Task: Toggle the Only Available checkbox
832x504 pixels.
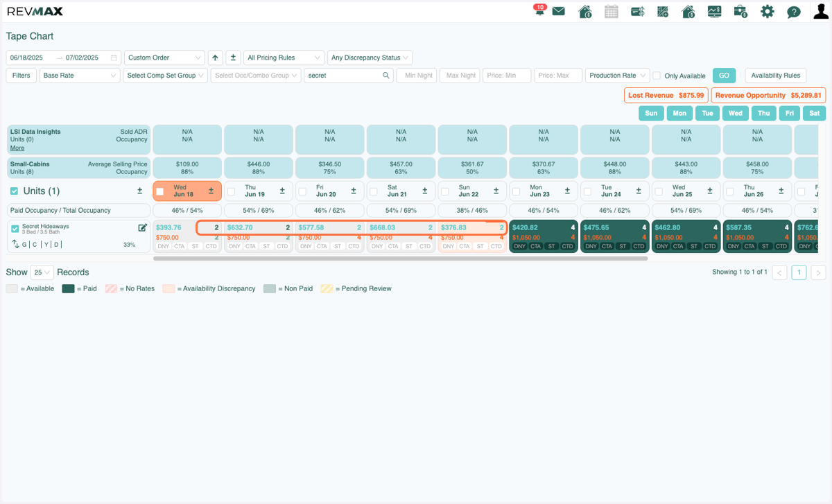Action: pos(657,76)
